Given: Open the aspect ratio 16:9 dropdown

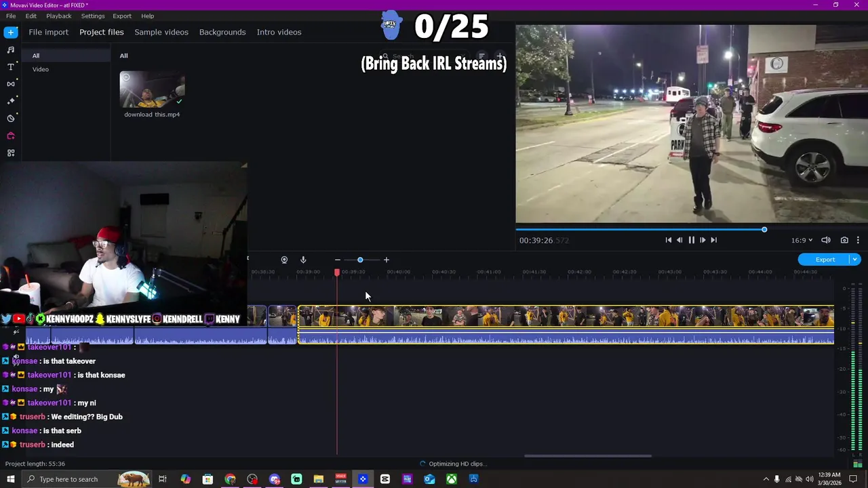Looking at the screenshot, I should (x=802, y=240).
